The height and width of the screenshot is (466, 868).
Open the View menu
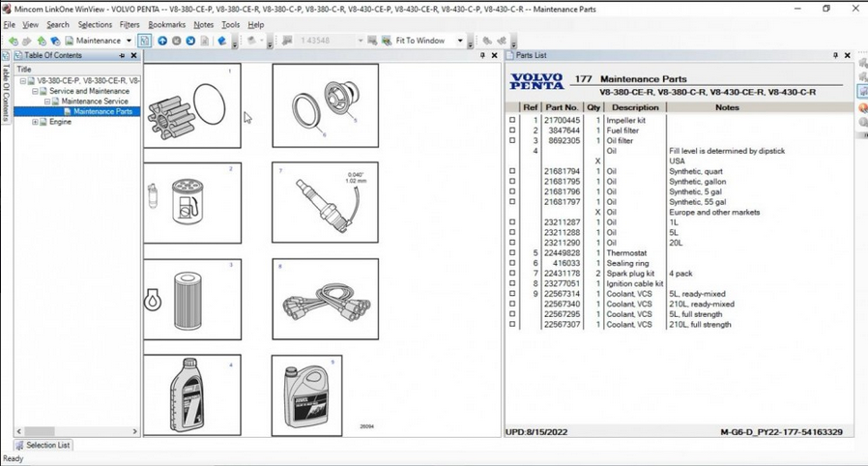click(x=30, y=25)
